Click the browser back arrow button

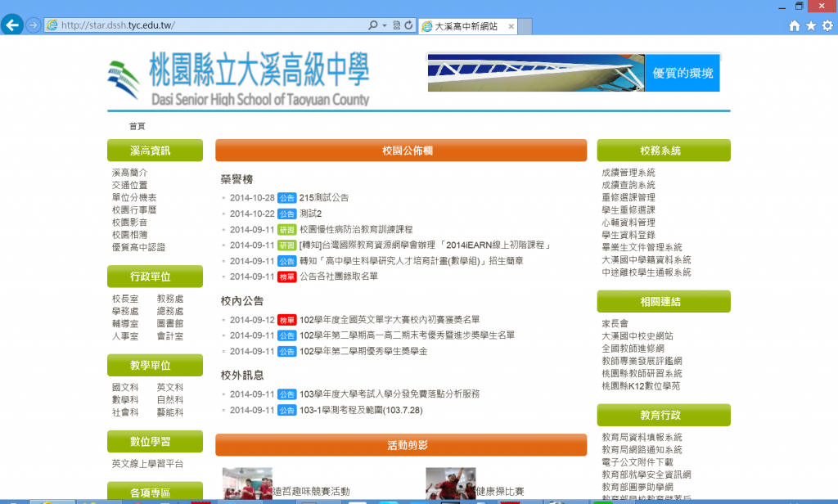point(12,25)
